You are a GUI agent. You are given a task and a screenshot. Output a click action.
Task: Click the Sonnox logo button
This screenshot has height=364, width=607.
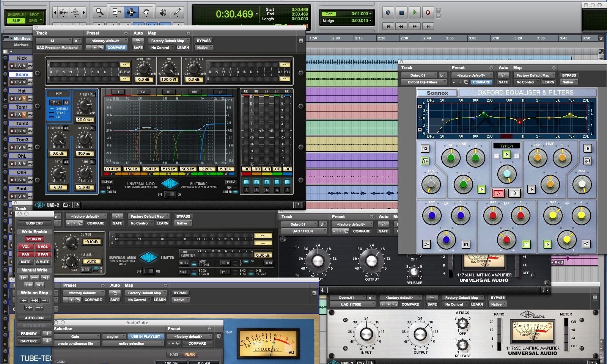click(x=437, y=93)
